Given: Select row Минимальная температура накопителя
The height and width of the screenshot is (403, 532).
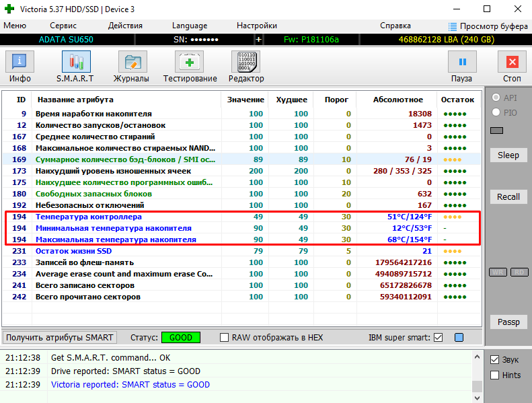Looking at the screenshot, I should 241,228.
